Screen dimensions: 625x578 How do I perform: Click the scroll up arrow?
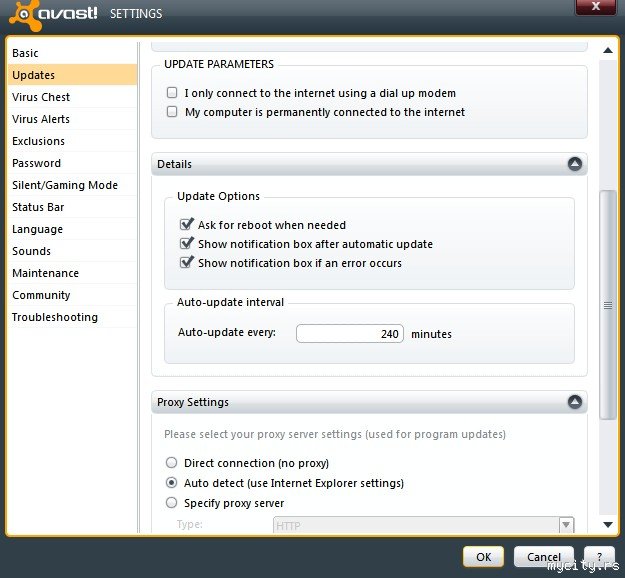tap(607, 49)
